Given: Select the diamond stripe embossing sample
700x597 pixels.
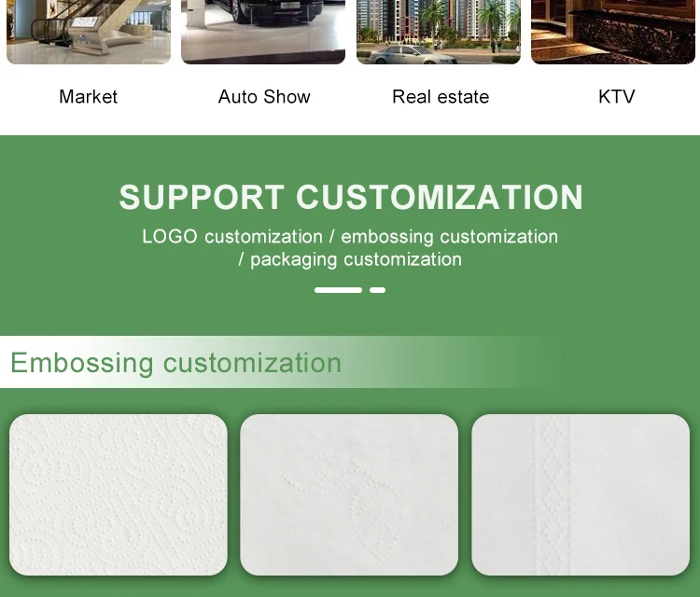Looking at the screenshot, I should click(581, 494).
